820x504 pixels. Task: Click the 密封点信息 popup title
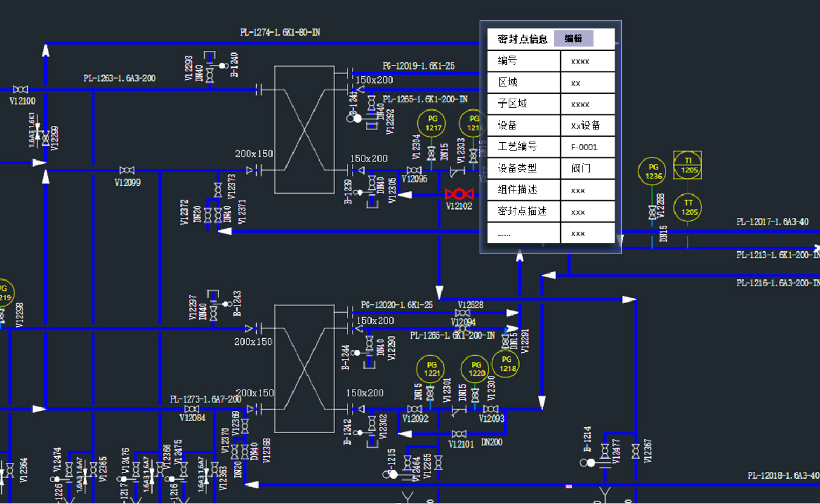click(x=522, y=39)
